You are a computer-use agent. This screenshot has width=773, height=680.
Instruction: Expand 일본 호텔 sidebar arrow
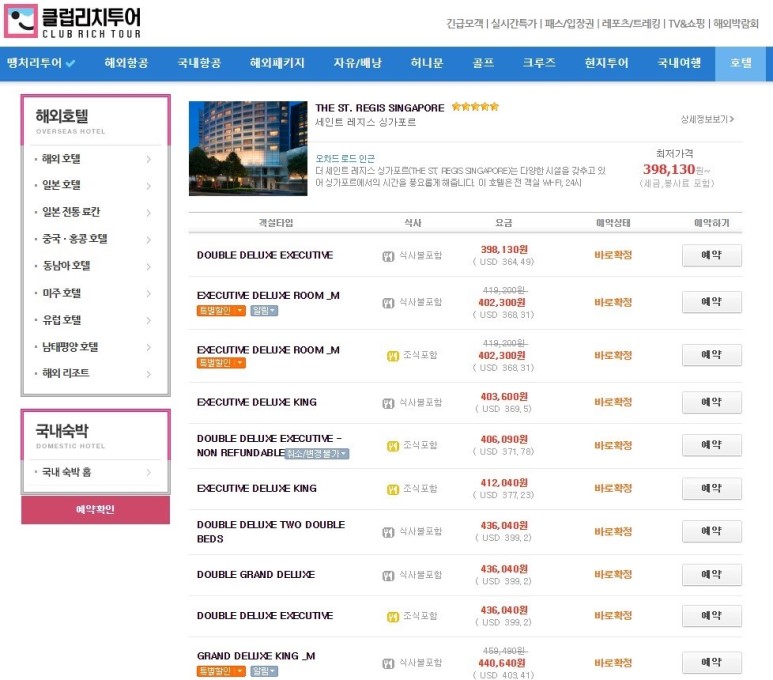(x=148, y=186)
